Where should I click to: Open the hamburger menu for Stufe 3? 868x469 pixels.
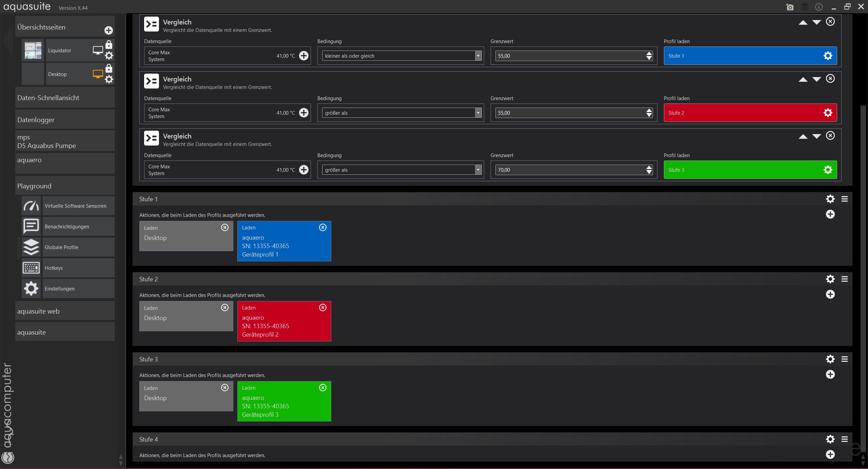click(845, 359)
